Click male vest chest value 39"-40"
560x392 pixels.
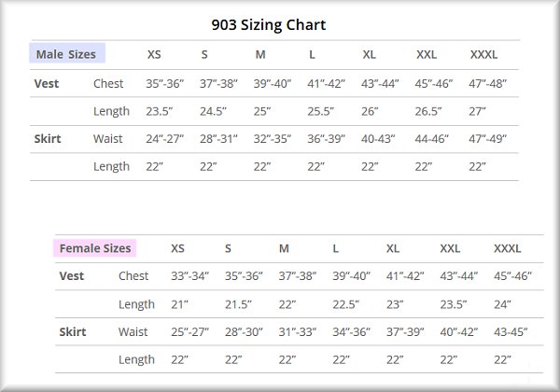(x=273, y=84)
